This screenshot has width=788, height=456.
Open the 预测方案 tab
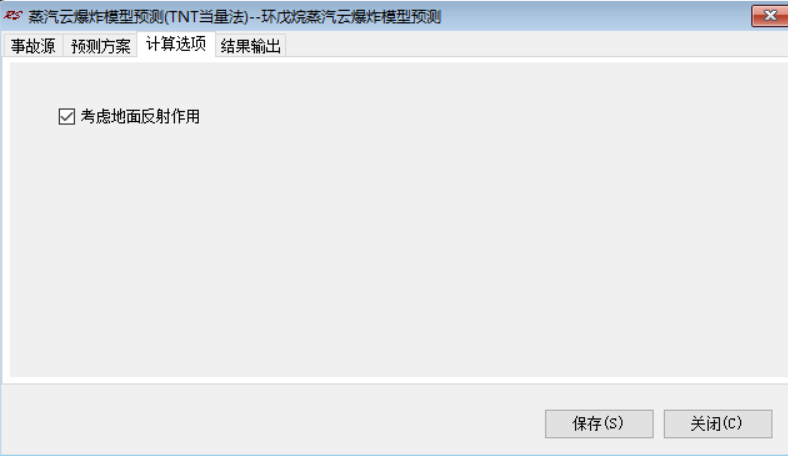101,46
